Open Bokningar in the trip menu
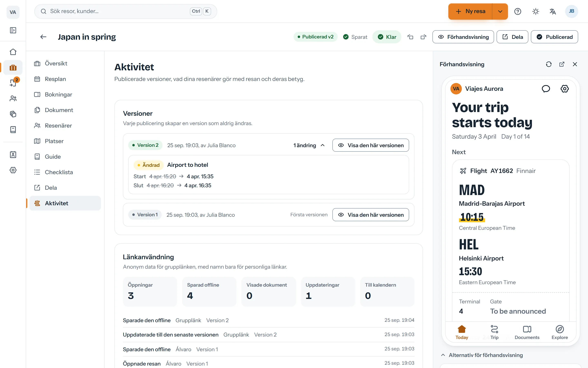The width and height of the screenshot is (588, 368). pos(65,94)
